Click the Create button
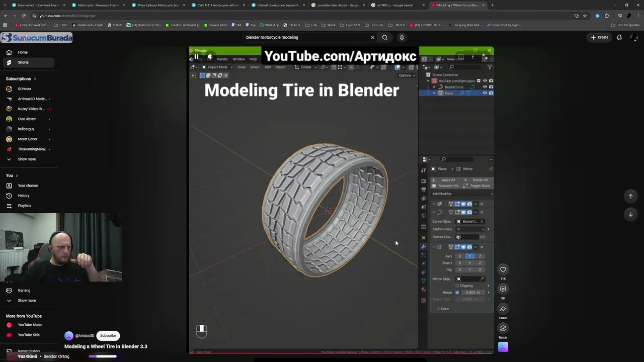This screenshot has width=644, height=362. 600,37
